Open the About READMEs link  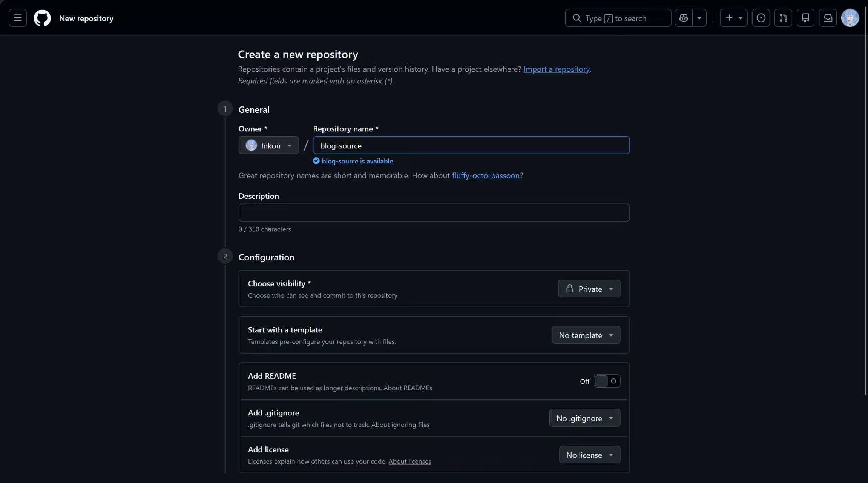point(408,388)
